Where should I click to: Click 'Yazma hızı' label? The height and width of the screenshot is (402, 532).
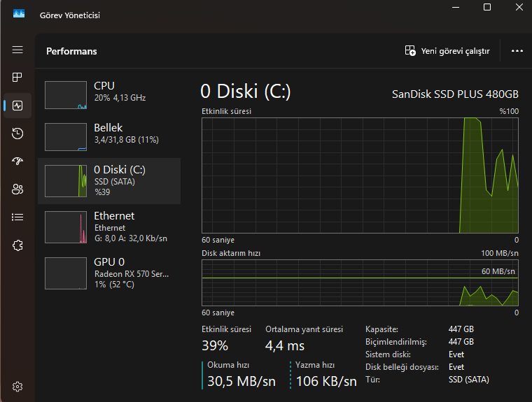pos(315,365)
